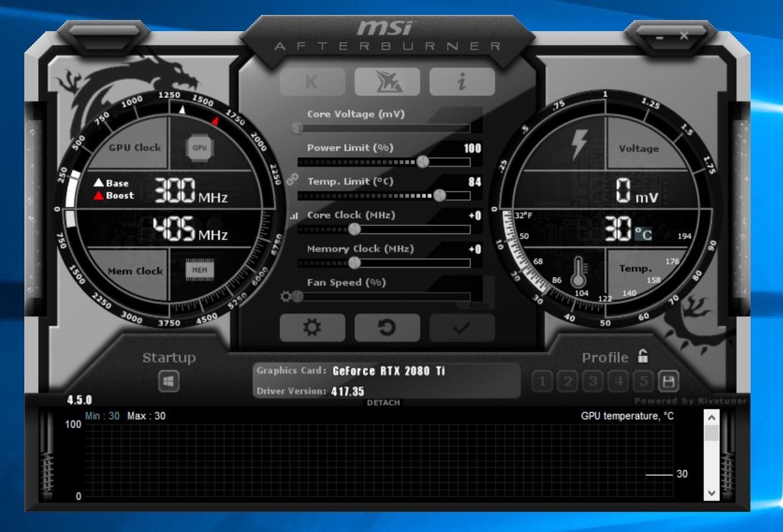Click the Core Voltage slider handle
Viewport: 783px width, 532px height.
[298, 128]
